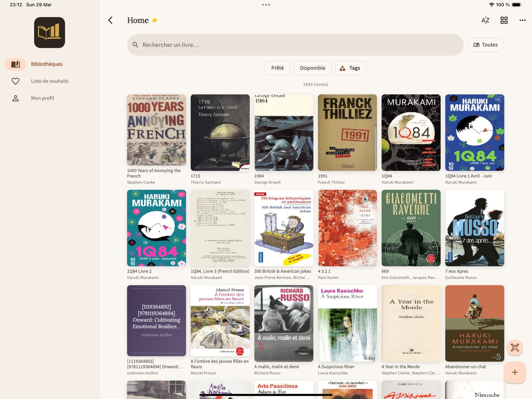Image resolution: width=532 pixels, height=399 pixels.
Task: Open the Tags filter
Action: (351, 68)
